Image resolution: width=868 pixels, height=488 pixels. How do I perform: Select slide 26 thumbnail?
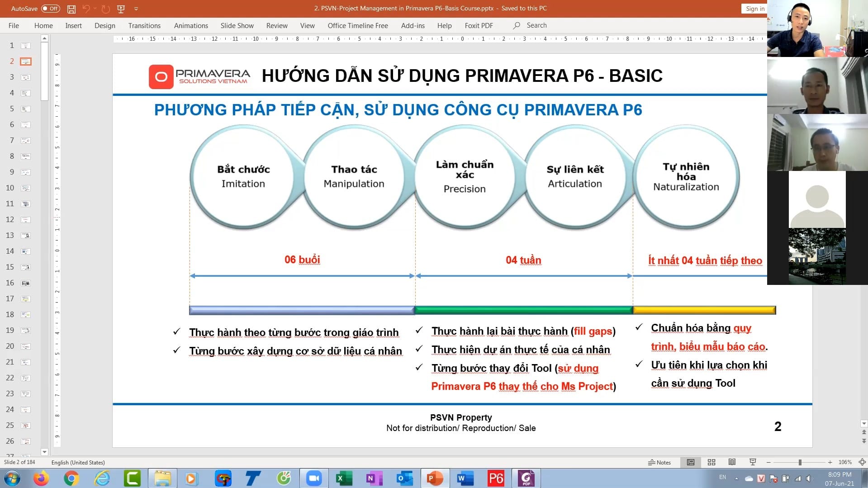coord(26,441)
